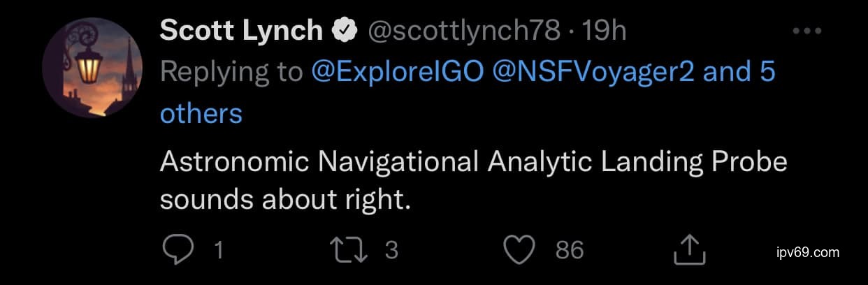Expand the "and 5 others" recipients list

[201, 112]
